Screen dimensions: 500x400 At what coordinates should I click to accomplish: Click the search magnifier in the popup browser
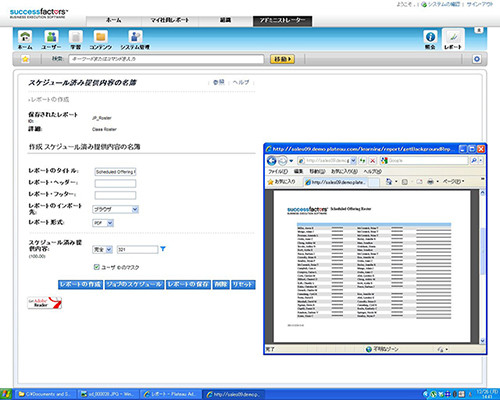pyautogui.click(x=473, y=161)
